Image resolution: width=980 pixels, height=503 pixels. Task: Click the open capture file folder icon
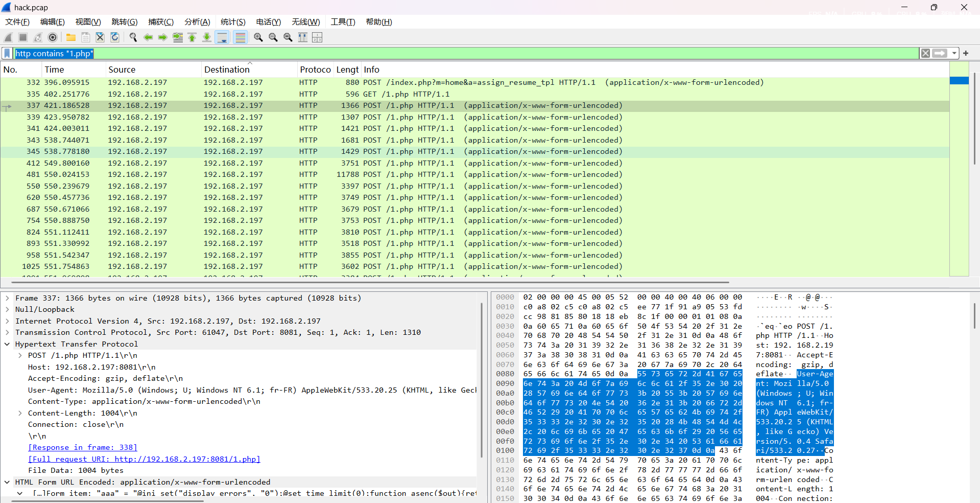pos(71,37)
